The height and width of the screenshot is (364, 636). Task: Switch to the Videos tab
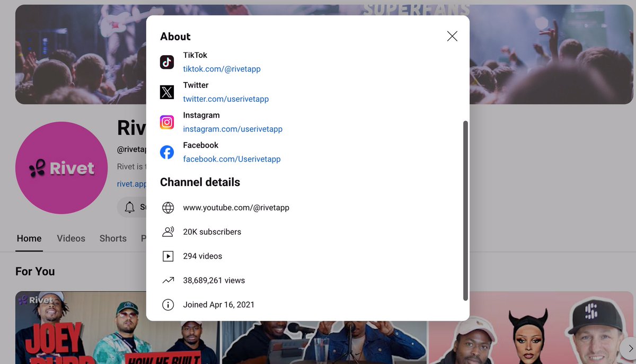pyautogui.click(x=71, y=238)
